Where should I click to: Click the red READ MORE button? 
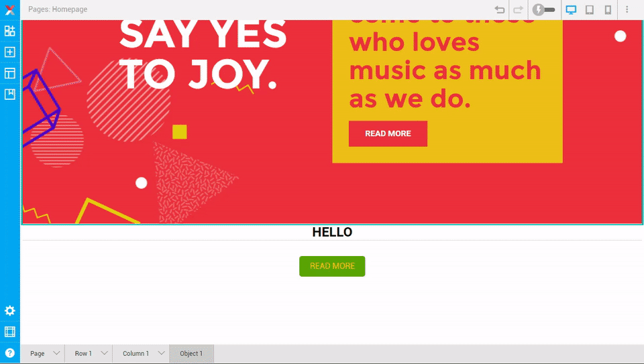388,133
